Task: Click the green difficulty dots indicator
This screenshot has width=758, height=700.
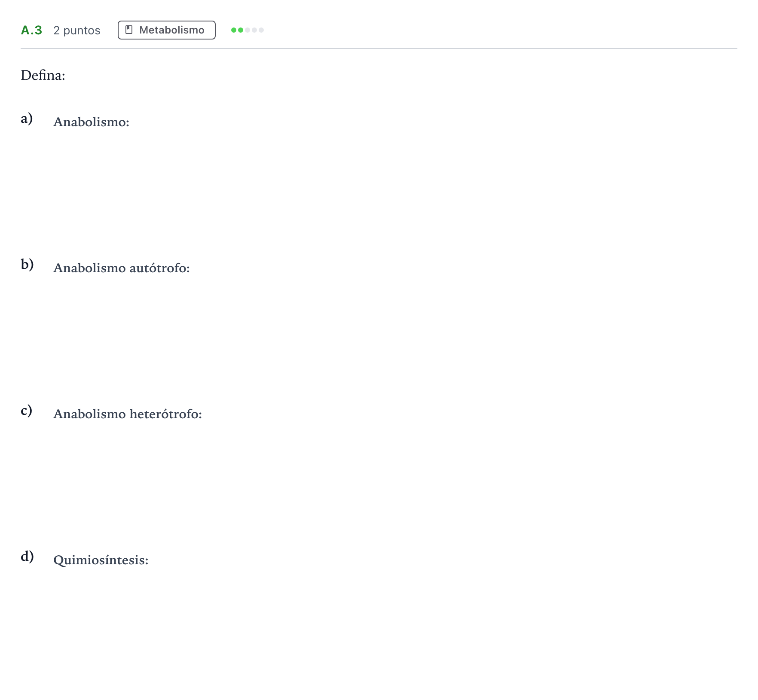Action: coord(248,30)
